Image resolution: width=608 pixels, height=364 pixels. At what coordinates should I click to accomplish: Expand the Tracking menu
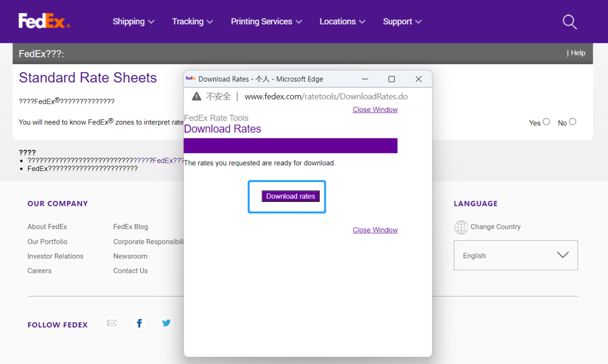[193, 22]
